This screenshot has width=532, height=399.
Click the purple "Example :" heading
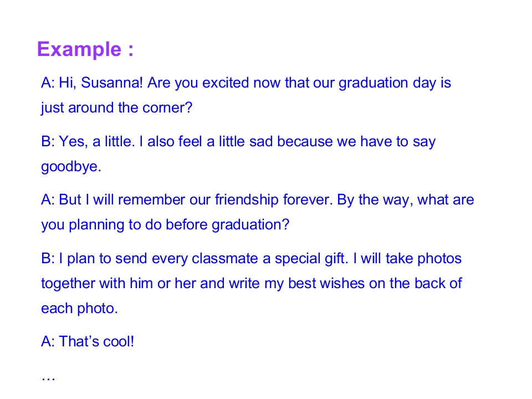[x=85, y=49]
